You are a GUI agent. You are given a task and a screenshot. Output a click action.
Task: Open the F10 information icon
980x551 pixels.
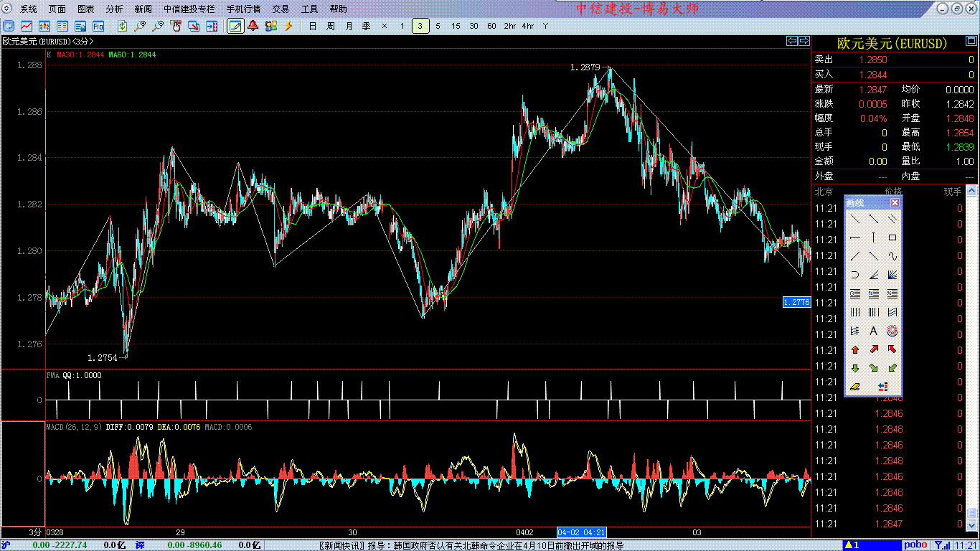pos(98,26)
